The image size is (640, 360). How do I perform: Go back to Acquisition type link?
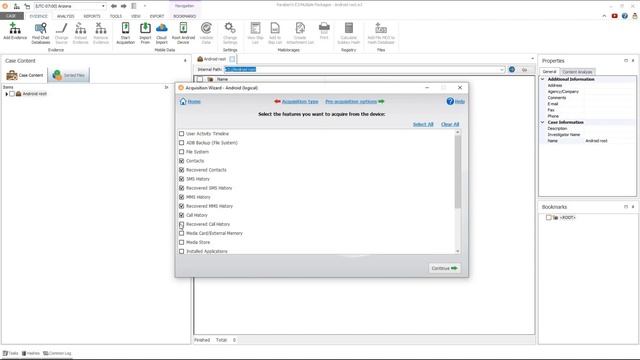pyautogui.click(x=300, y=101)
